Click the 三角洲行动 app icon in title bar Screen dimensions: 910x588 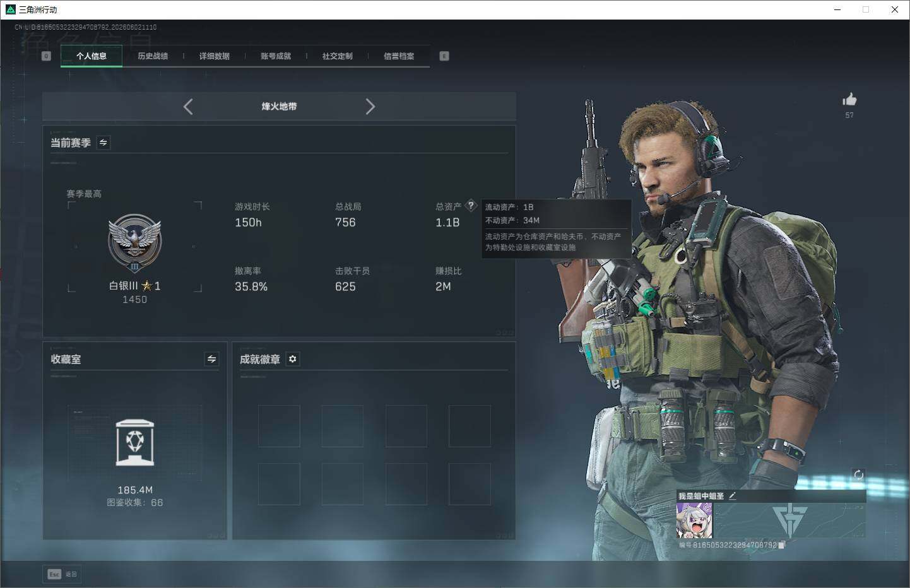tap(10, 9)
